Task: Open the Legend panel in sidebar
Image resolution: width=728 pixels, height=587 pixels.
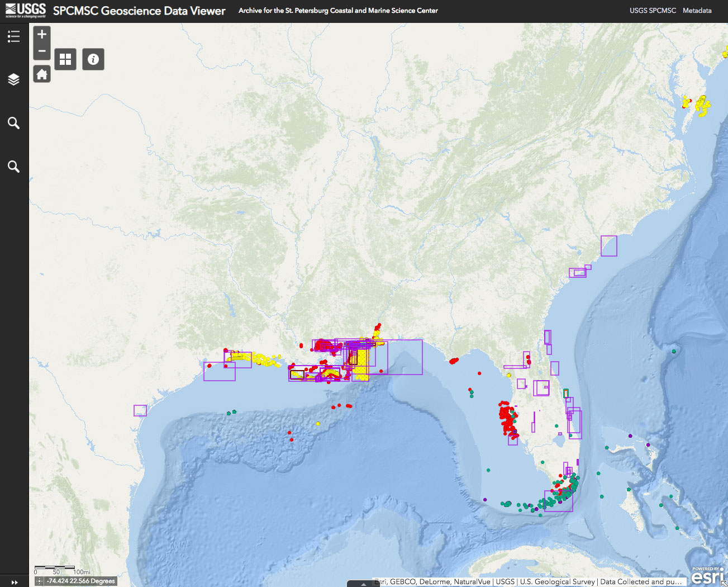Action: pos(14,37)
